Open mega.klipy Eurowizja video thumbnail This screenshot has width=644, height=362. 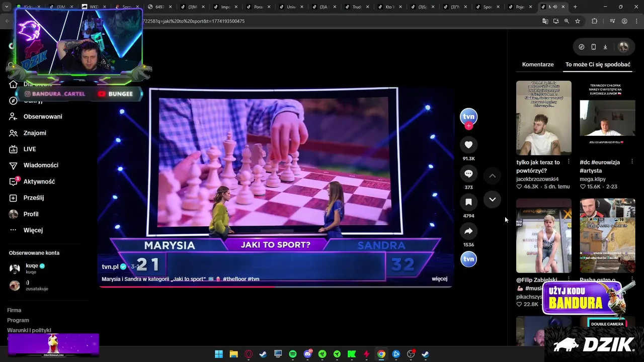(x=607, y=118)
